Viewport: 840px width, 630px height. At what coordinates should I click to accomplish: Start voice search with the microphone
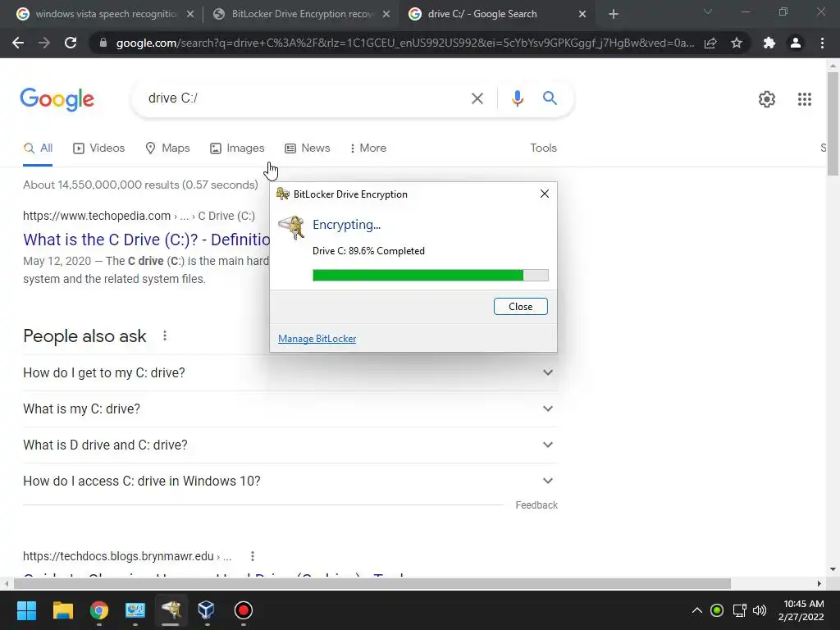(x=517, y=98)
